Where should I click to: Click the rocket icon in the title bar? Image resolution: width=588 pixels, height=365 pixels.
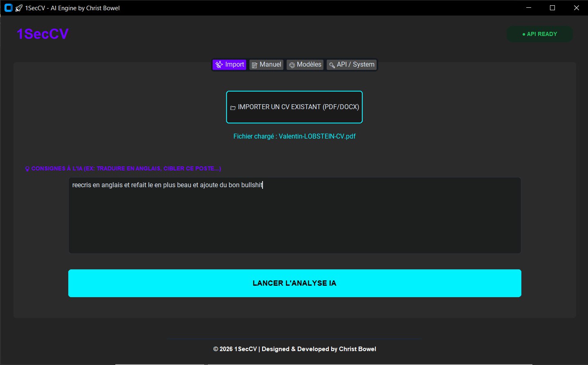tap(19, 8)
